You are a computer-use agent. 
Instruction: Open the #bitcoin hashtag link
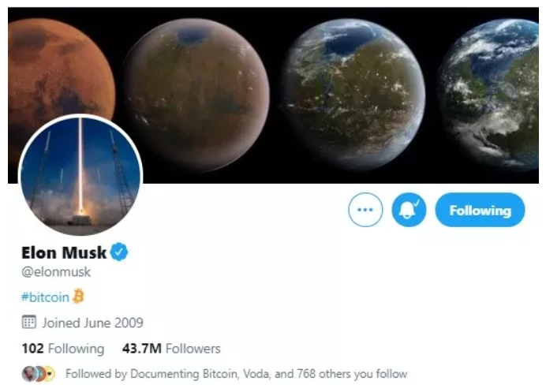tap(45, 297)
